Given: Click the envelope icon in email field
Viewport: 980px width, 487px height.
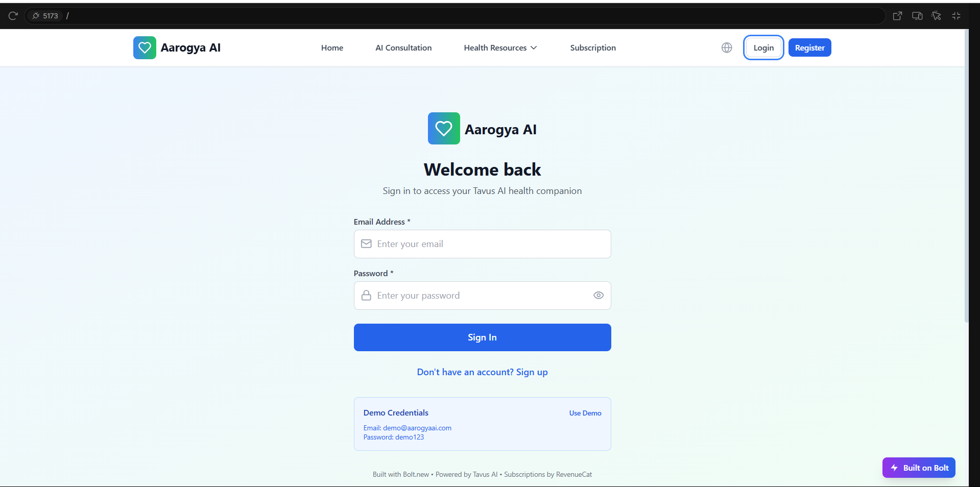Looking at the screenshot, I should coord(366,244).
